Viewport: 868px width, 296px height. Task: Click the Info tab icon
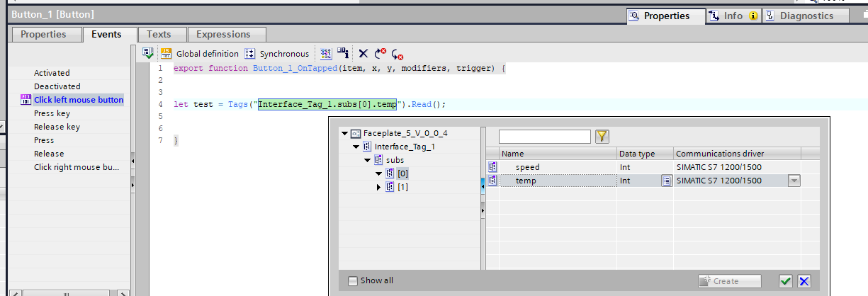(714, 16)
